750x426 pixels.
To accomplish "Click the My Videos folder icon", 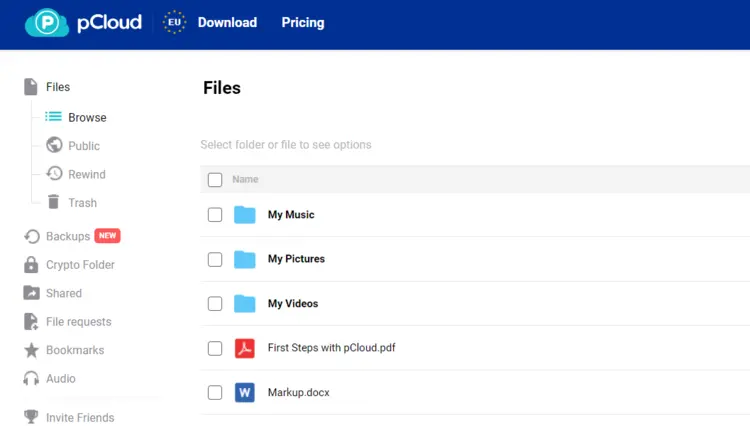I will click(244, 304).
